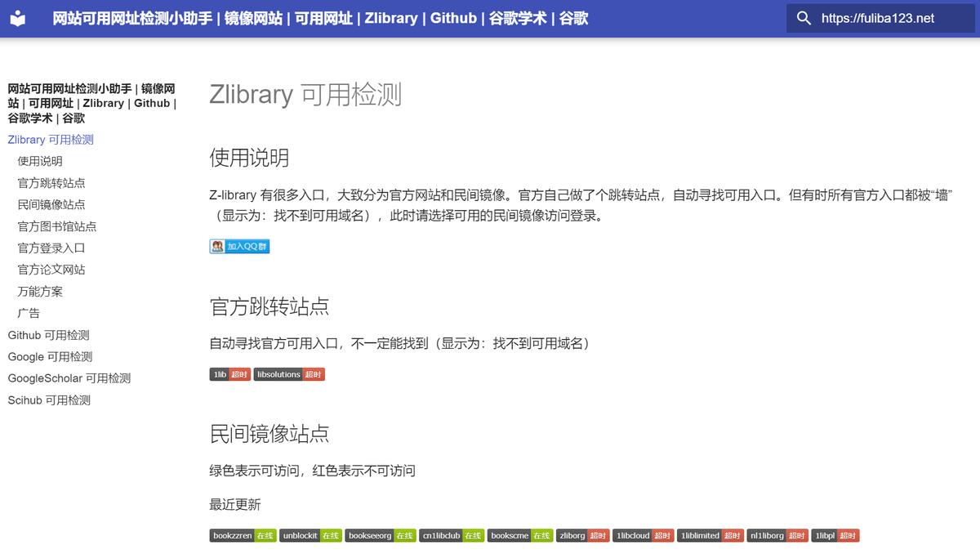The image size is (980, 554).
Task: Click the book logo icon in header
Action: (18, 18)
